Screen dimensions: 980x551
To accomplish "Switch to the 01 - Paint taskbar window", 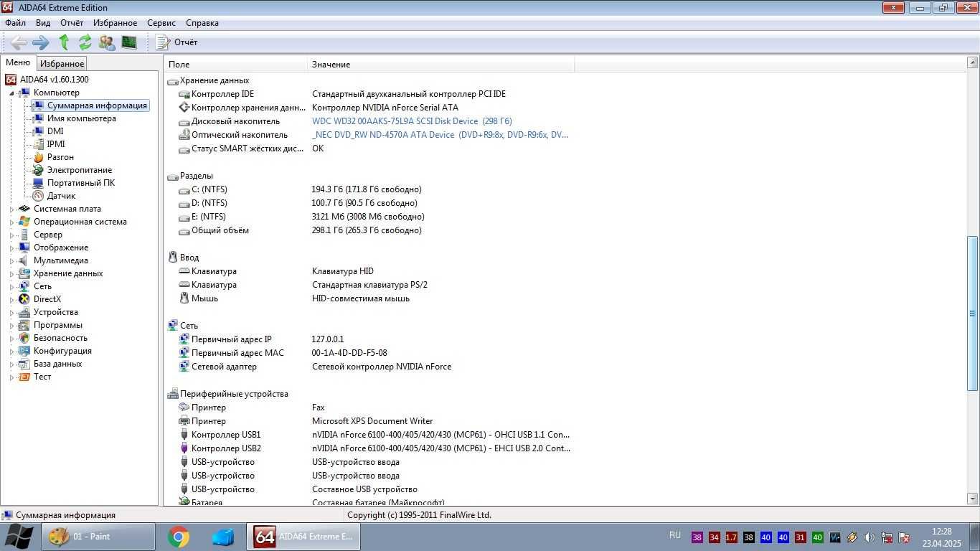I will (x=98, y=537).
